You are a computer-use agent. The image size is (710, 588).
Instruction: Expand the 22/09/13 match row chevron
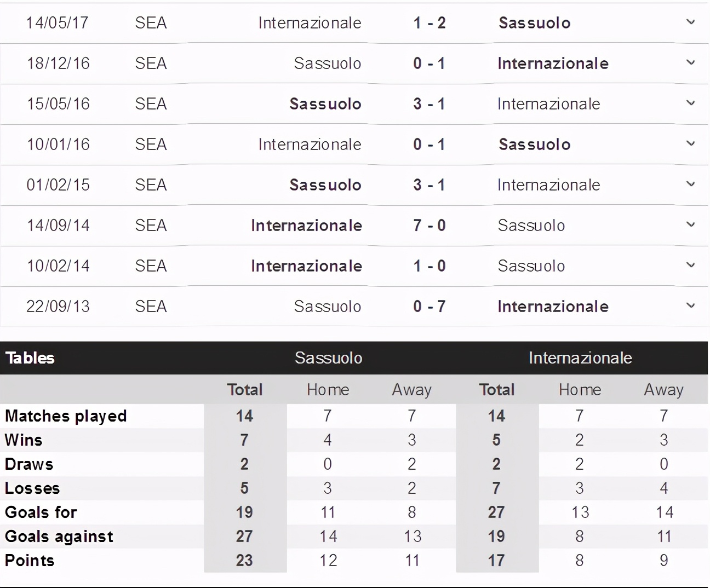[690, 305]
